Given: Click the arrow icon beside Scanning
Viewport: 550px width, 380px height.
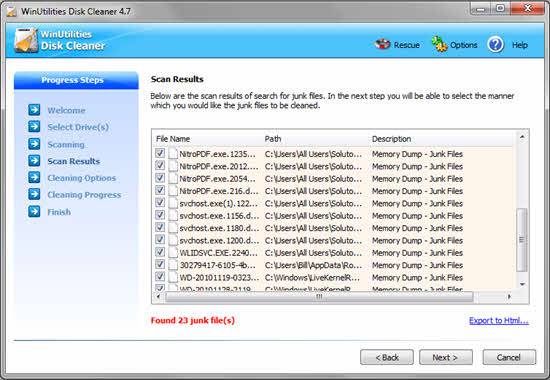Looking at the screenshot, I should 34,144.
